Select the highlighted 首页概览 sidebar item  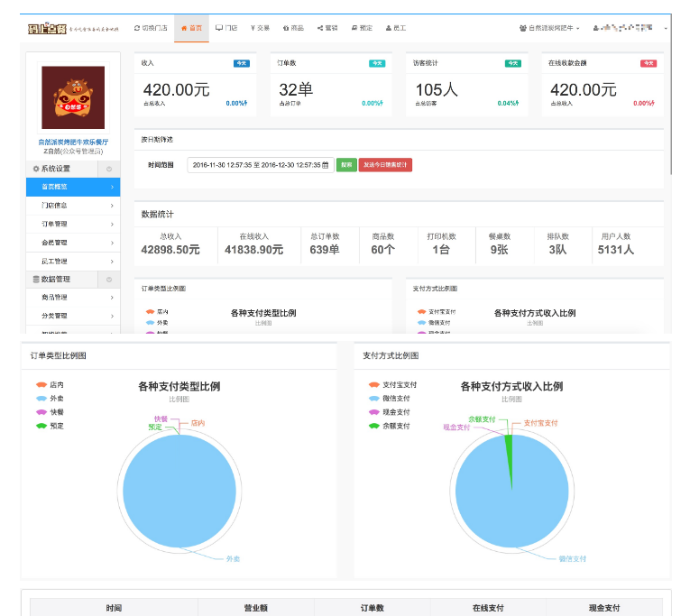73,187
